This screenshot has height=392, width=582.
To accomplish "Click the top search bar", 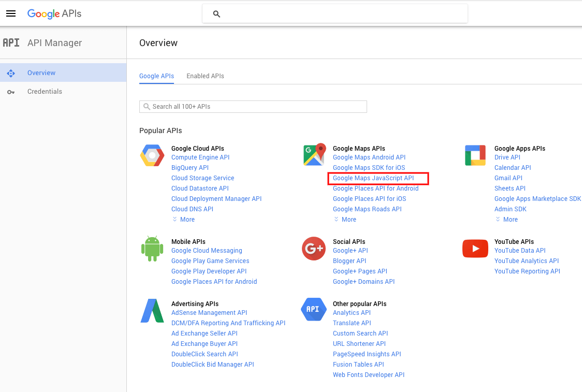I will (x=334, y=13).
